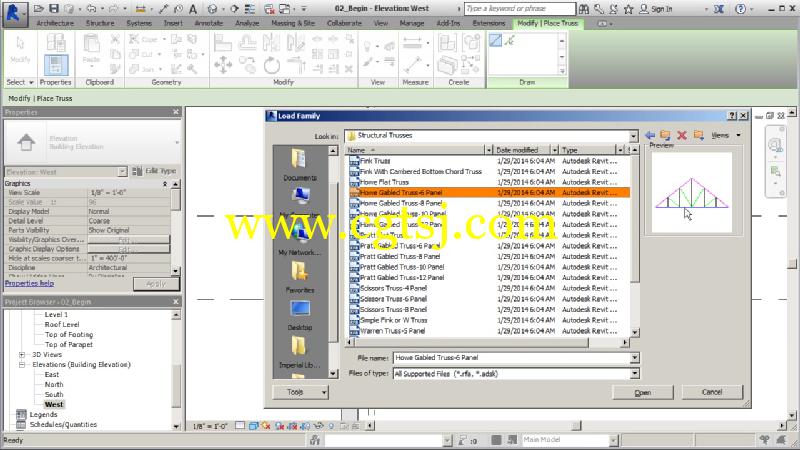This screenshot has width=800, height=450.
Task: Click Sign In in the title bar
Action: point(661,9)
